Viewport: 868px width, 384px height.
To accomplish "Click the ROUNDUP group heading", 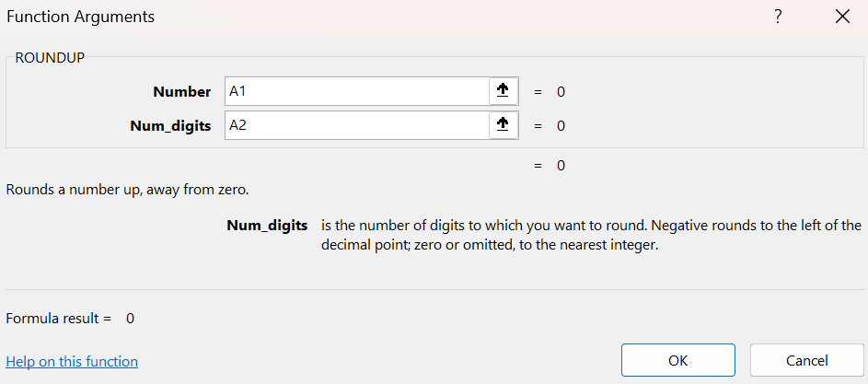I will point(50,58).
